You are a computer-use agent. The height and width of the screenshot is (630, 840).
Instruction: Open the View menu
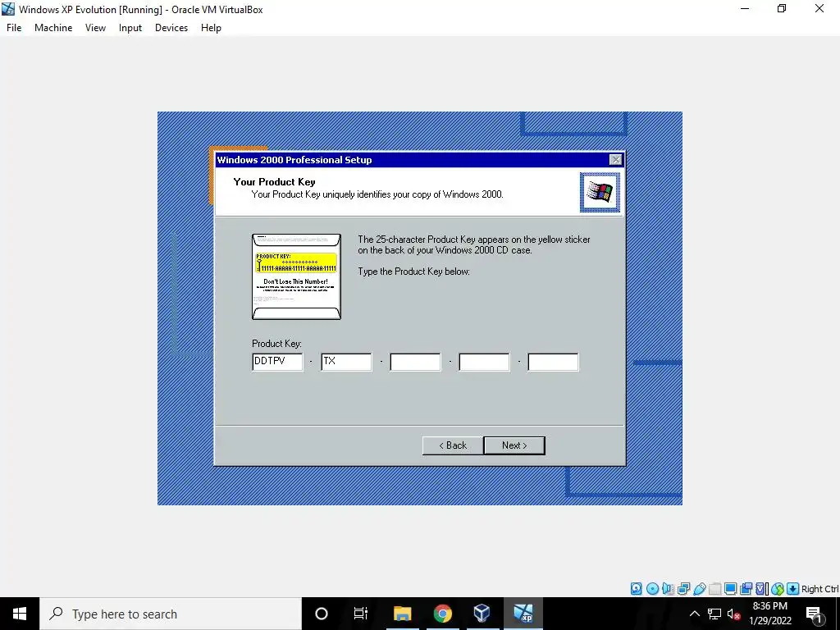point(95,28)
